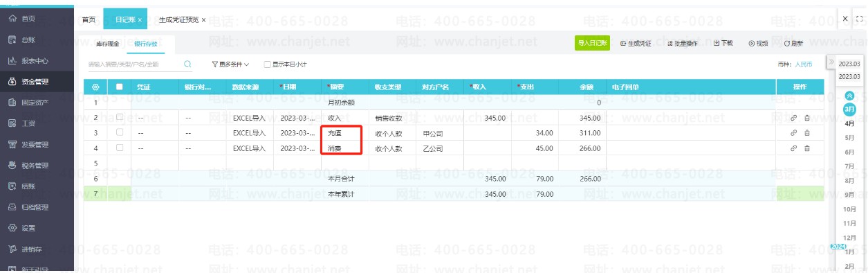868x273 pixels.
Task: Focus the 摘要/类型/户名/金额 search field
Action: pos(135,64)
